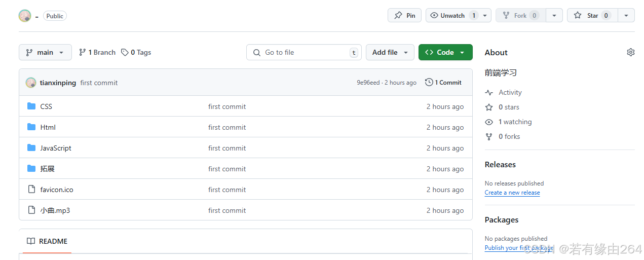Image resolution: width=644 pixels, height=260 pixels.
Task: Open the Unwatch dropdown arrow
Action: click(485, 15)
